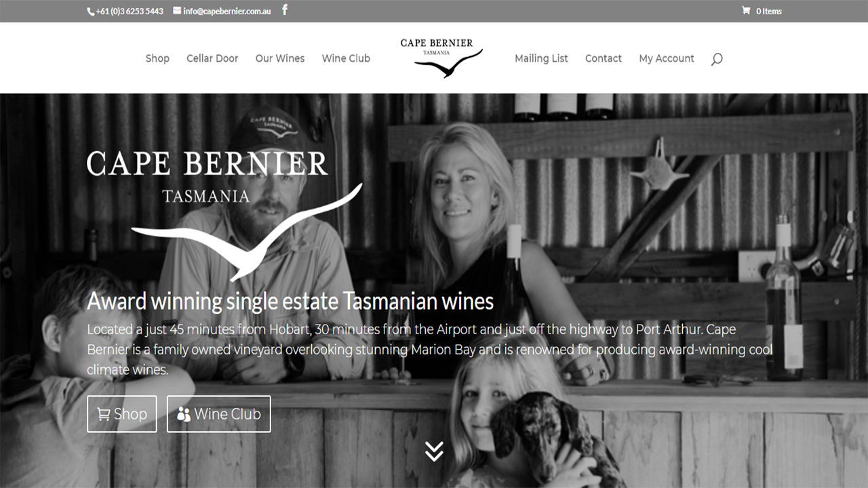
Task: Open My Account page
Action: [667, 58]
